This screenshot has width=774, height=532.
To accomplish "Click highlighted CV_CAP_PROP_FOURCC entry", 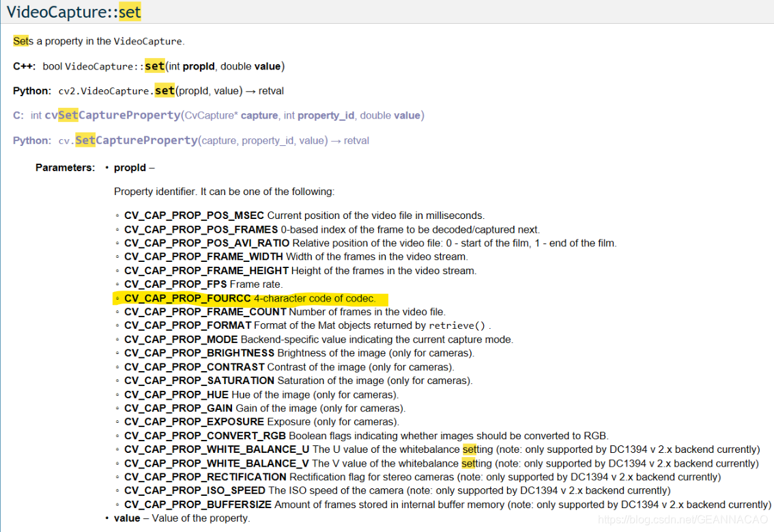I will coord(250,298).
